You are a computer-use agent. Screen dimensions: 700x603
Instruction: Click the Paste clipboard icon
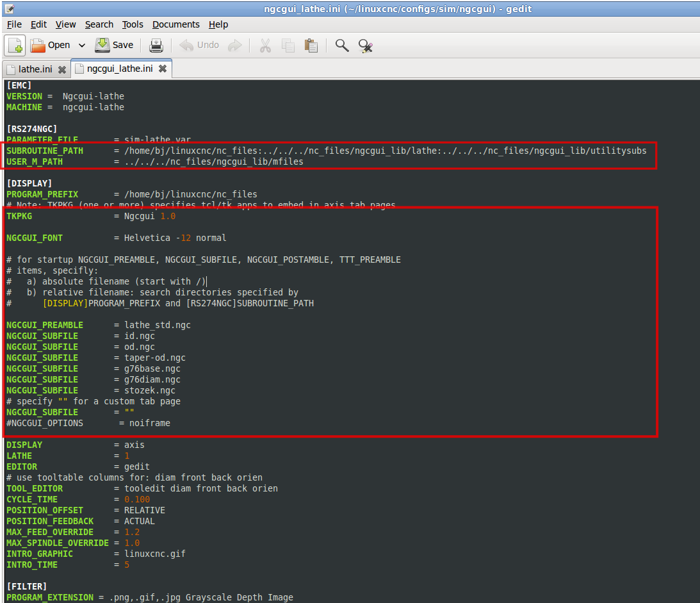coord(311,45)
